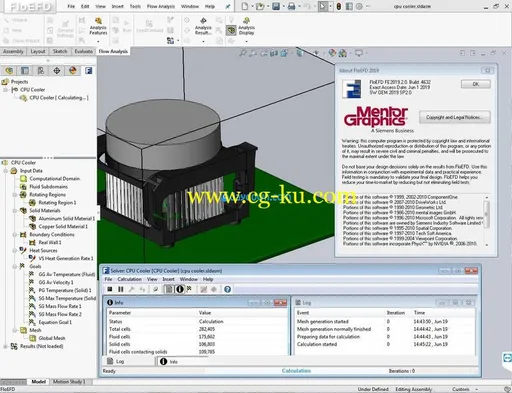Click the DimXpert crosshair panel icon
This screenshot has height=393, width=512.
point(57,70)
